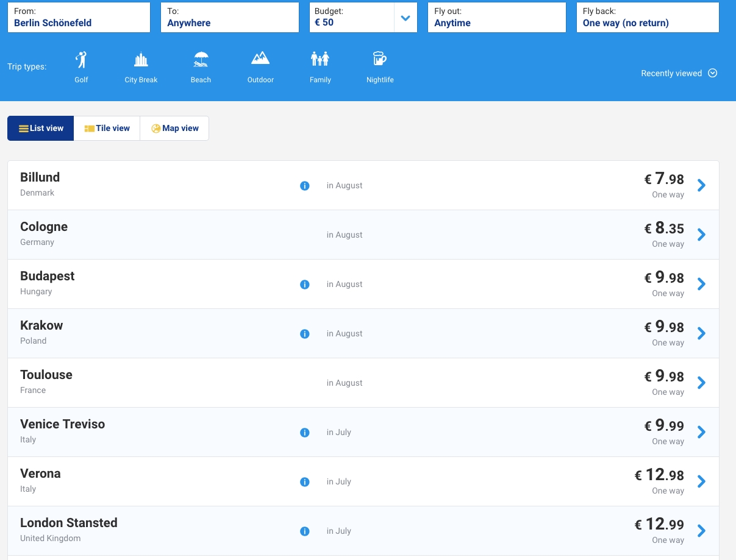Viewport: 736px width, 560px height.
Task: Open Cologne fare arrow
Action: (x=701, y=235)
